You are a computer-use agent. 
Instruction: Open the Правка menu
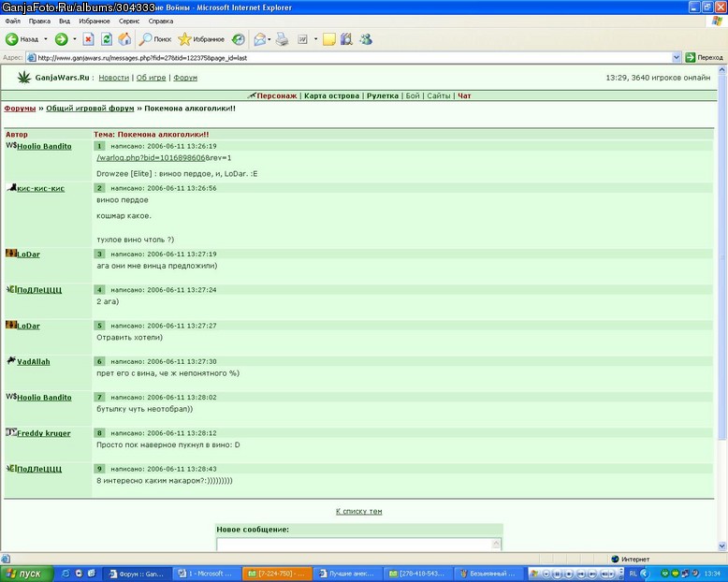coord(39,21)
